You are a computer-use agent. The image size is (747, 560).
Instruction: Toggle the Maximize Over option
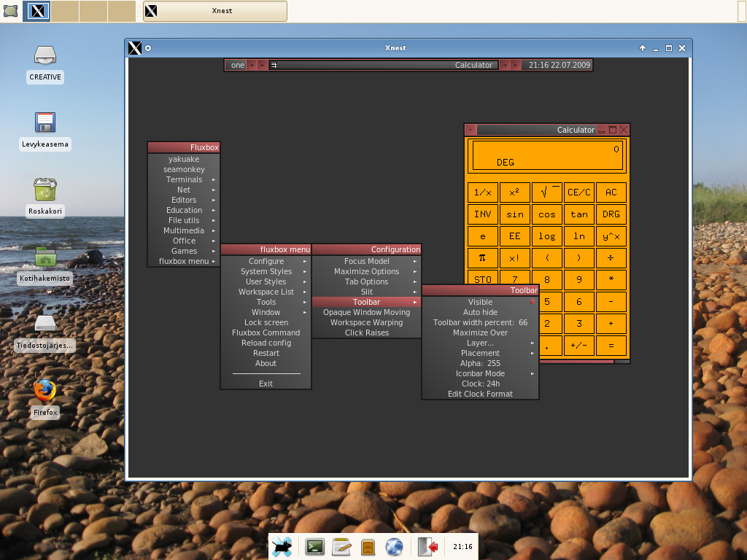(480, 332)
